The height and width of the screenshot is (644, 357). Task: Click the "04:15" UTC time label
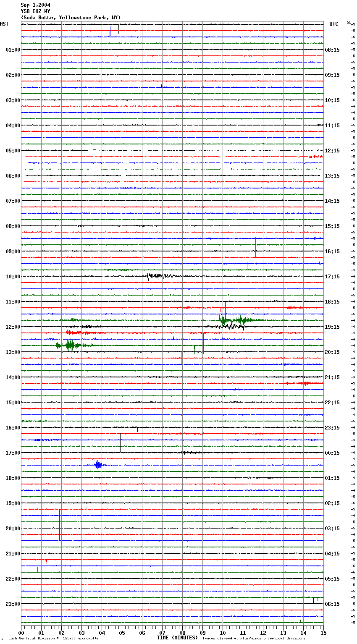click(332, 554)
